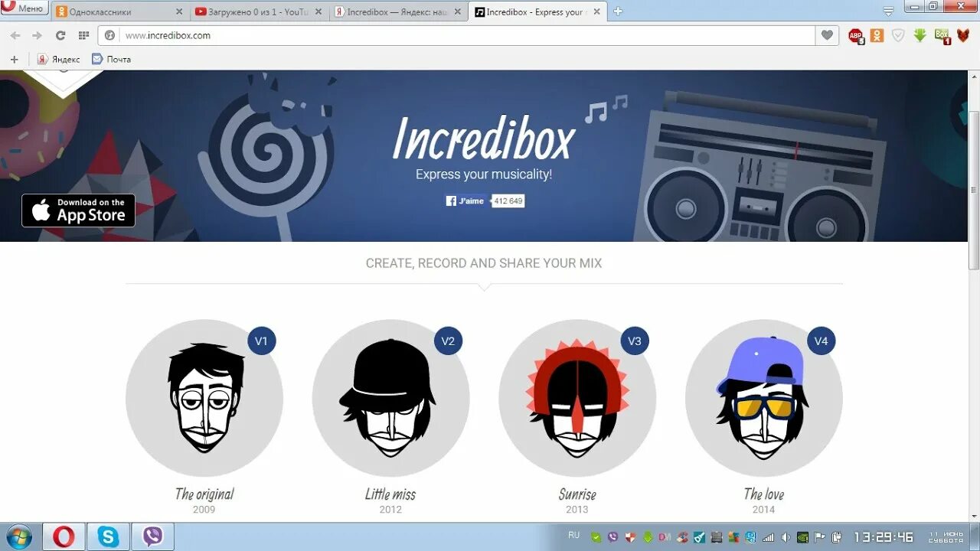This screenshot has width=980, height=551.
Task: Open Adblock Plus extension
Action: pyautogui.click(x=856, y=35)
